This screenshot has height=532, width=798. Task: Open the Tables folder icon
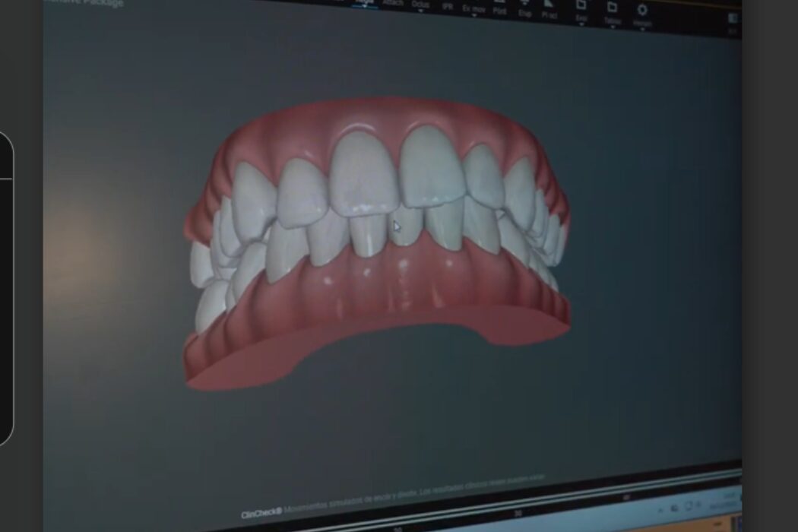(613, 12)
